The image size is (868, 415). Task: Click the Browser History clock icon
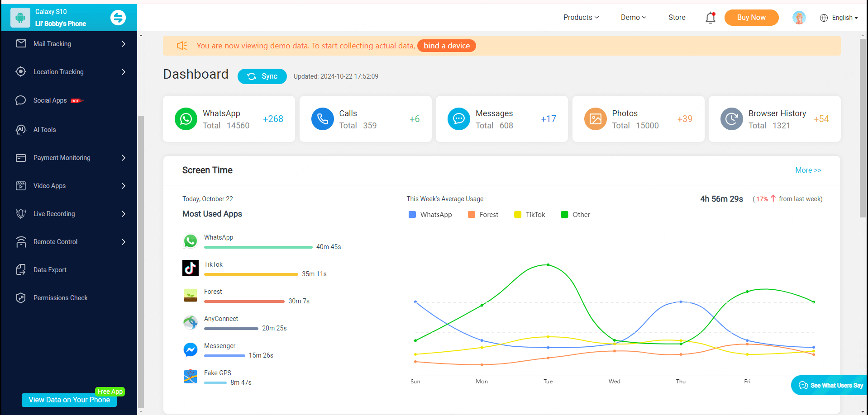(732, 119)
